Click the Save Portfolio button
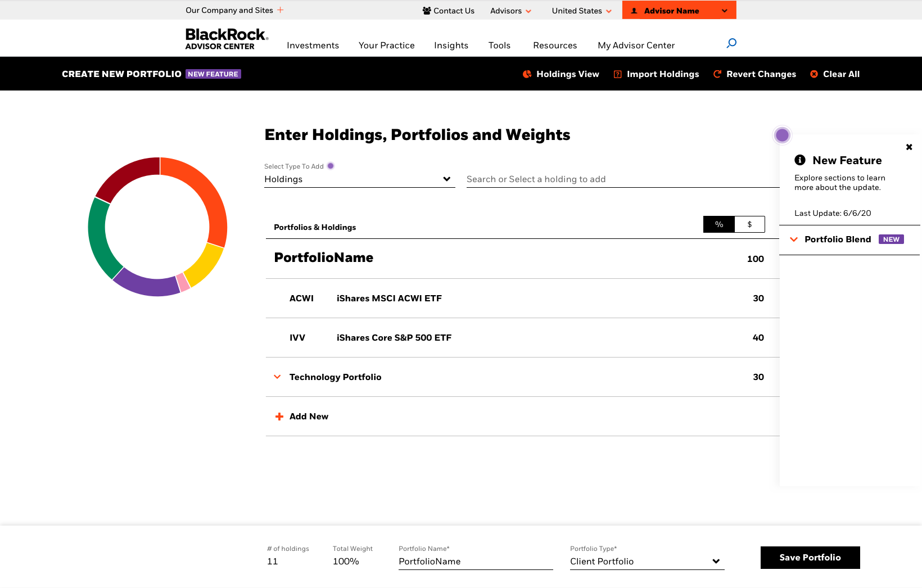Image resolution: width=922 pixels, height=588 pixels. 810,558
